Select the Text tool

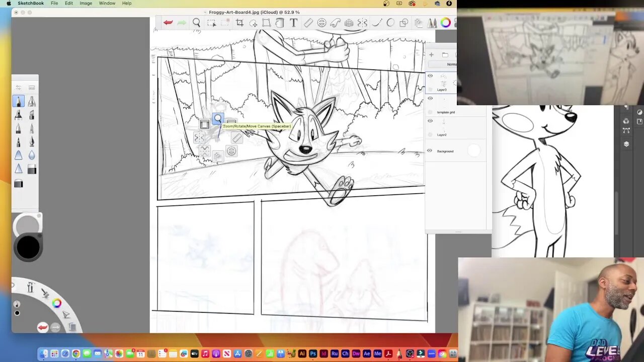click(293, 23)
